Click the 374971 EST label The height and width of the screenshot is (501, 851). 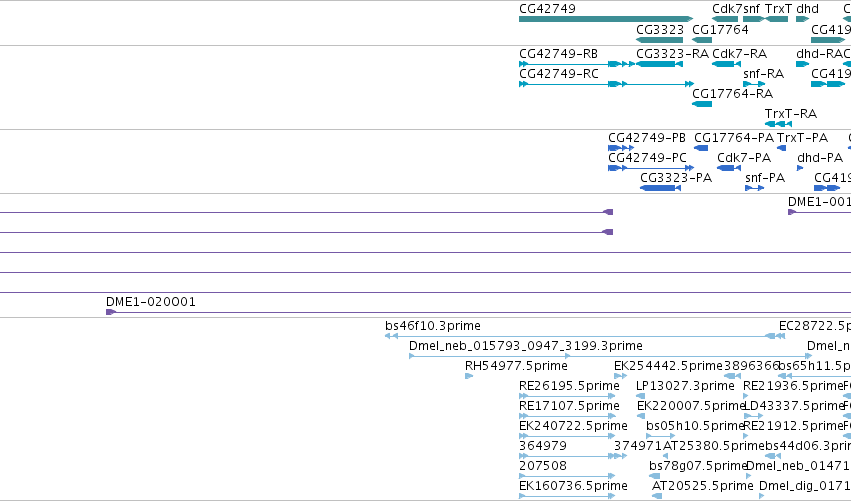638,446
